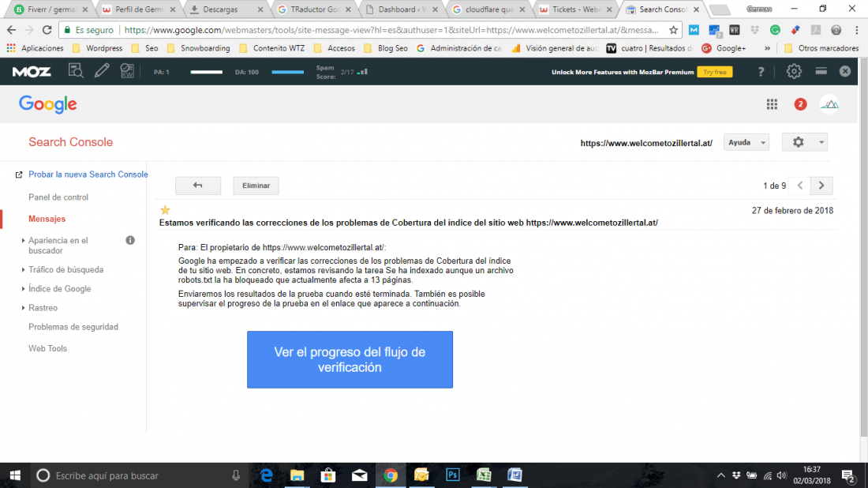The image size is (868, 488).
Task: Open the Aplicaciones bookmarks shortcut
Action: (x=35, y=48)
